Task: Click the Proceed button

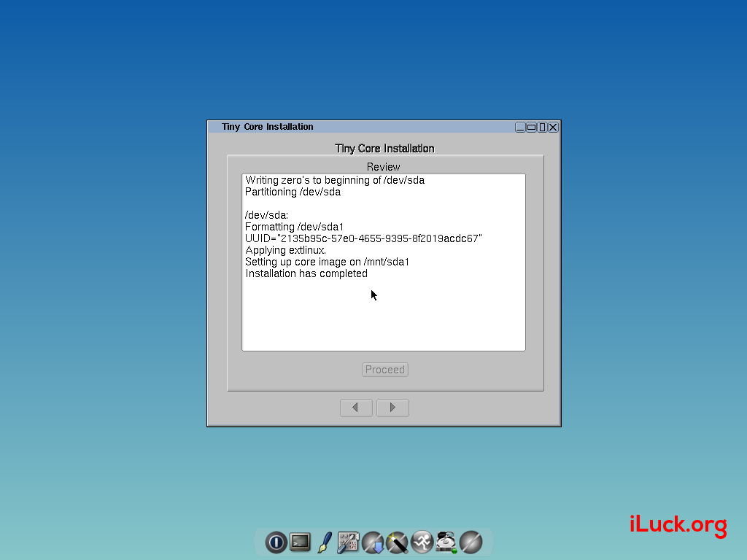Action: click(x=385, y=370)
